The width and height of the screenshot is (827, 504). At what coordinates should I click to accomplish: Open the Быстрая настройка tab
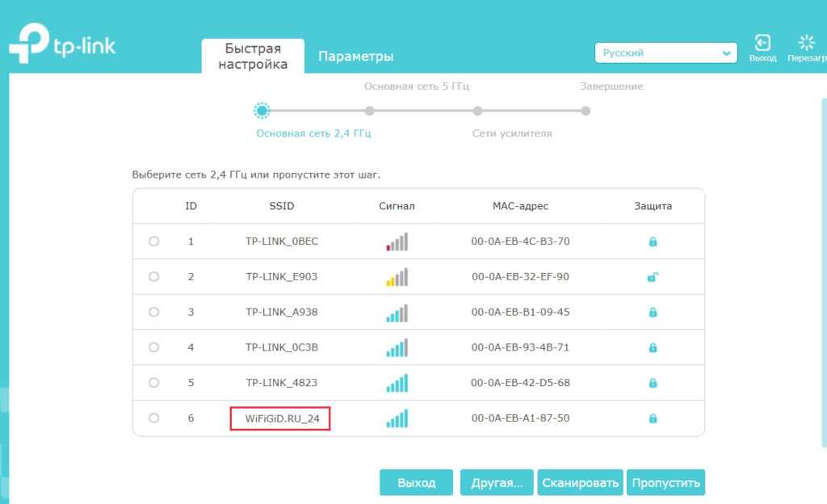pos(253,57)
